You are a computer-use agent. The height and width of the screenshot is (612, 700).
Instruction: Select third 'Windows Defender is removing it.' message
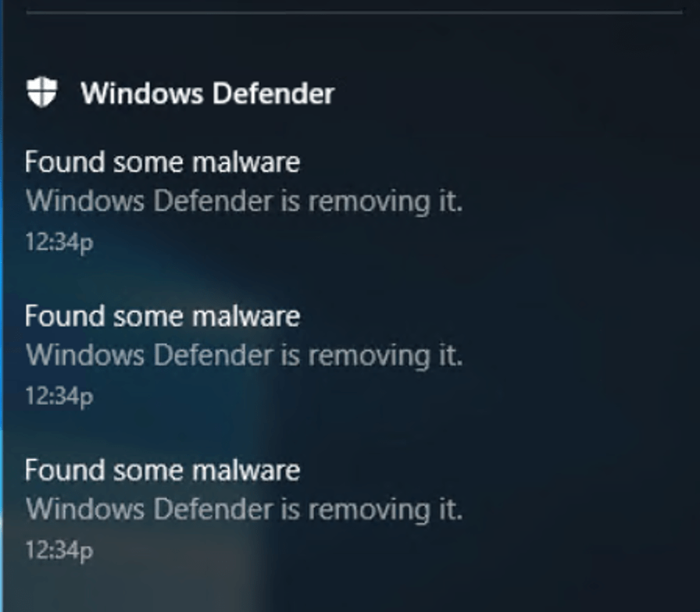(x=245, y=510)
